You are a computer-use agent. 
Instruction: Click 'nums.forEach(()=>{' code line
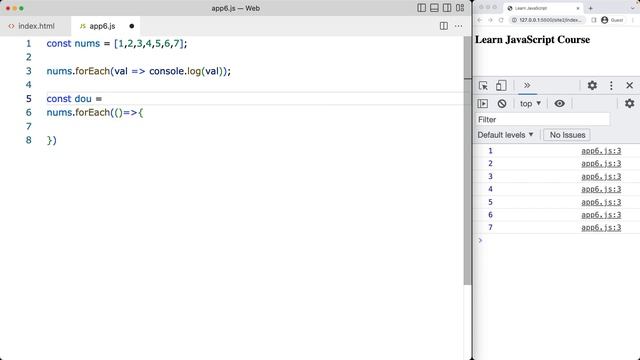[95, 113]
